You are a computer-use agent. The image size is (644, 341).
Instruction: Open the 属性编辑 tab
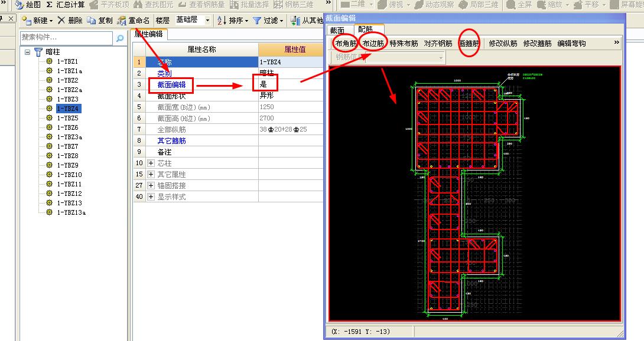(149, 34)
